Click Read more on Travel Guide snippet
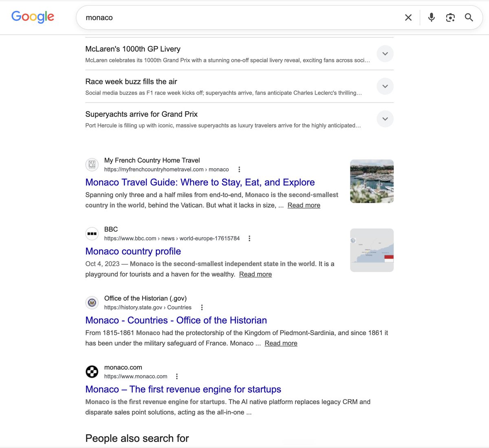489x448 pixels. [304, 205]
